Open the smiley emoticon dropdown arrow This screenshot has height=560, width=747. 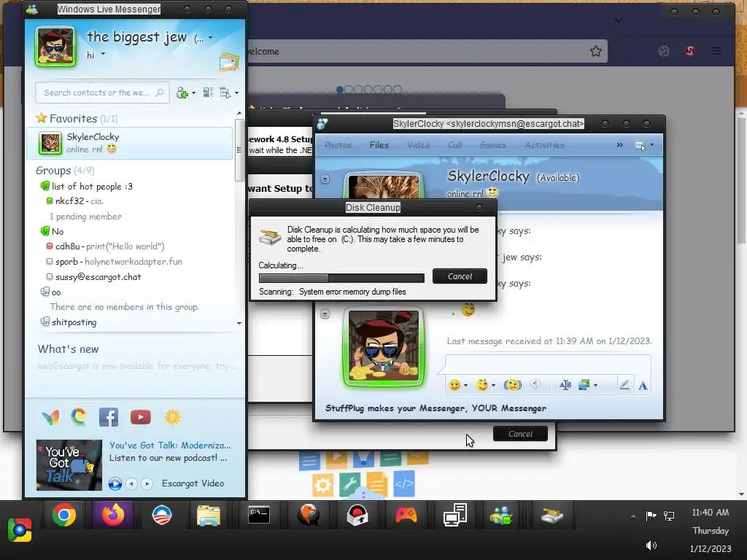pos(465,385)
